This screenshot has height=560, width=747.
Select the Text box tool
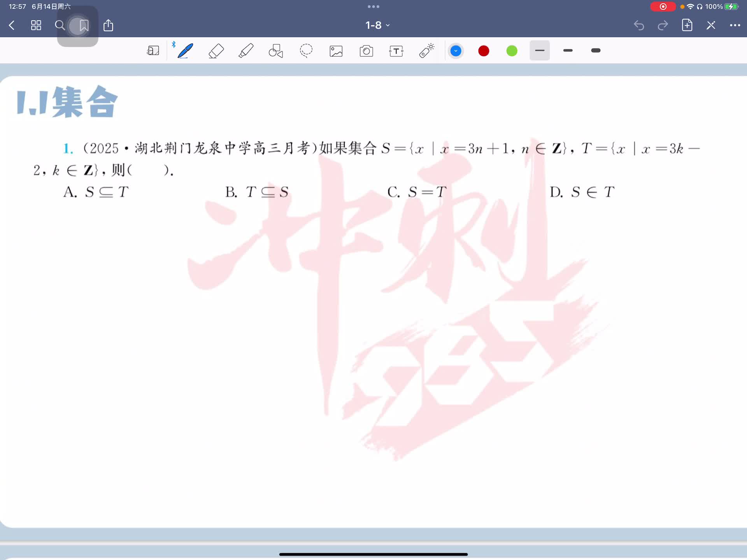[x=396, y=51]
